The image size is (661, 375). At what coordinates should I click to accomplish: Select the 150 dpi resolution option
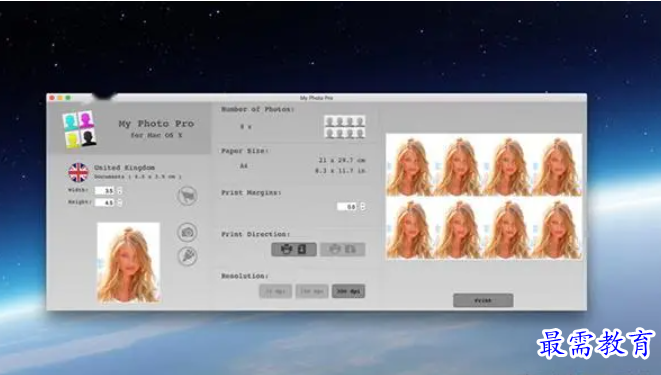tap(312, 291)
